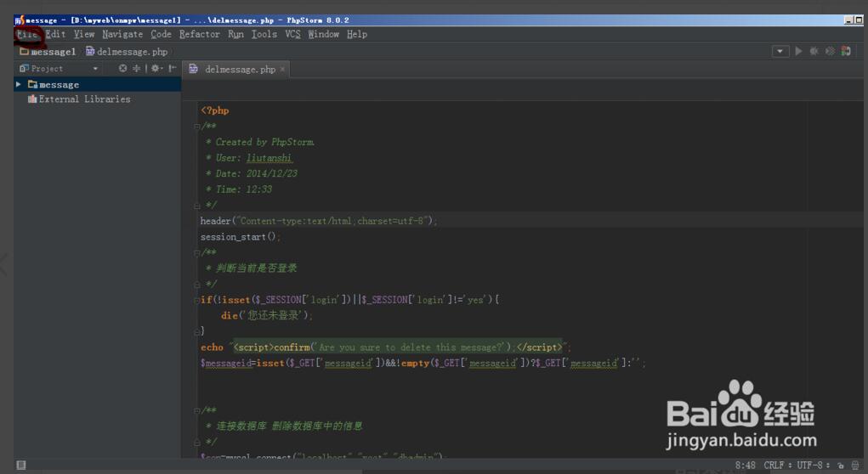Open the Refactor menu
The height and width of the screenshot is (474, 868).
tap(199, 34)
